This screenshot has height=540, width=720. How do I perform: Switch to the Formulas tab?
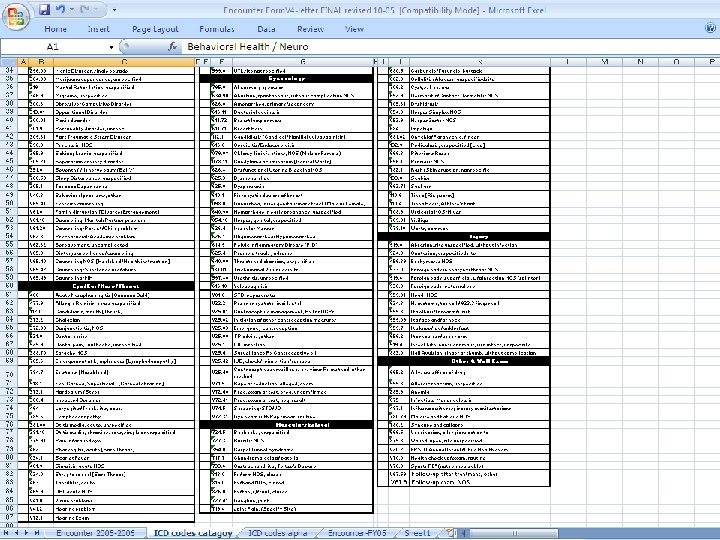click(x=217, y=29)
